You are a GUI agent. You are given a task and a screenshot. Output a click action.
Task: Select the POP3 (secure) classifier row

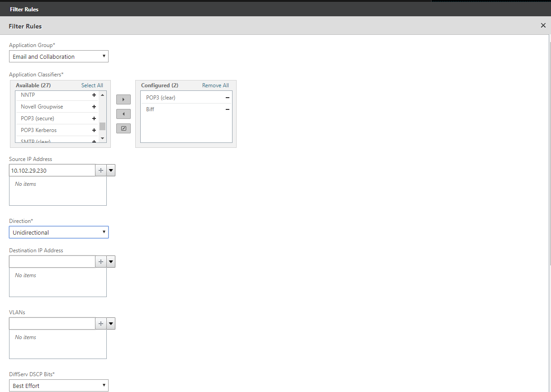[57, 118]
